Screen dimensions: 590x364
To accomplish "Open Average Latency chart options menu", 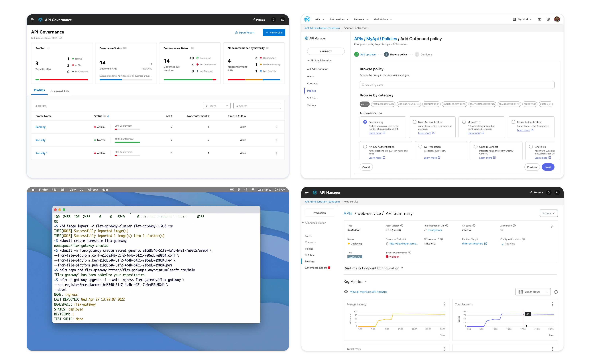I will (444, 304).
